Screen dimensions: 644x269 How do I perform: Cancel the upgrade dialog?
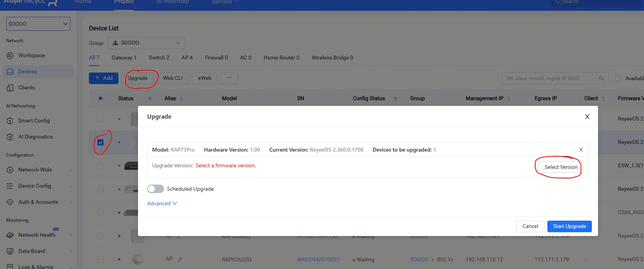coord(530,226)
